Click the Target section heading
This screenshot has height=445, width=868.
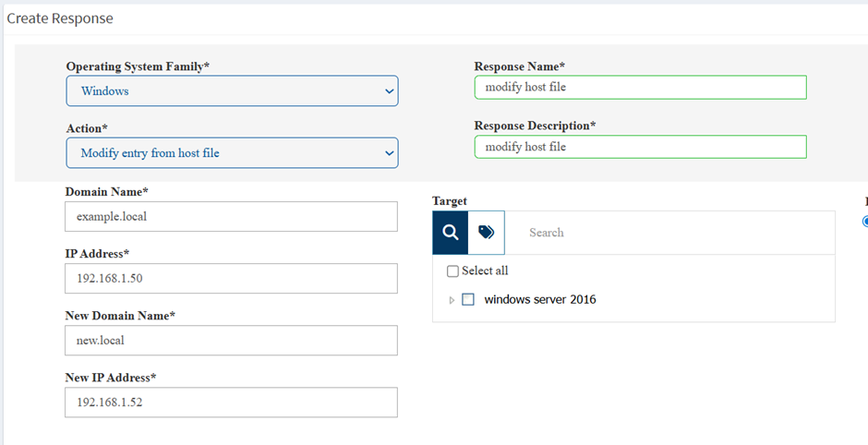450,200
